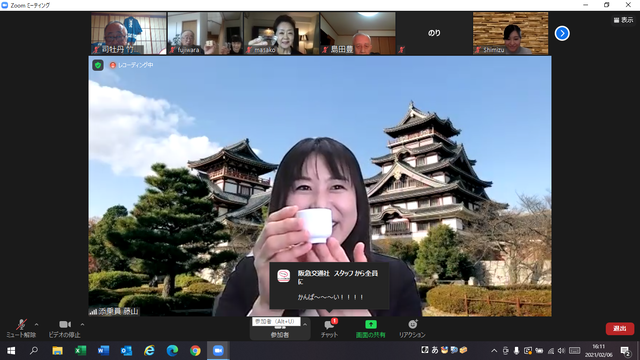The height and width of the screenshot is (360, 640).
Task: Open Windows search from taskbar
Action: point(34,351)
